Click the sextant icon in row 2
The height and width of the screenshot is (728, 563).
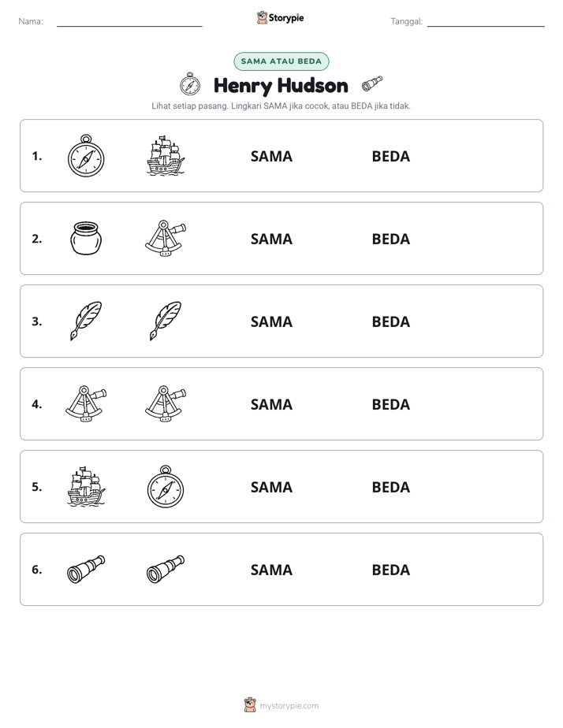point(166,238)
